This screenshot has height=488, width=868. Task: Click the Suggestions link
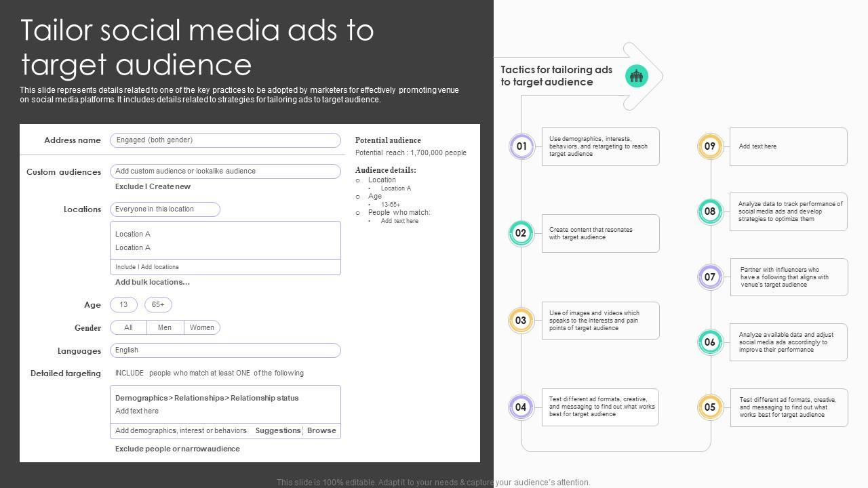(278, 430)
